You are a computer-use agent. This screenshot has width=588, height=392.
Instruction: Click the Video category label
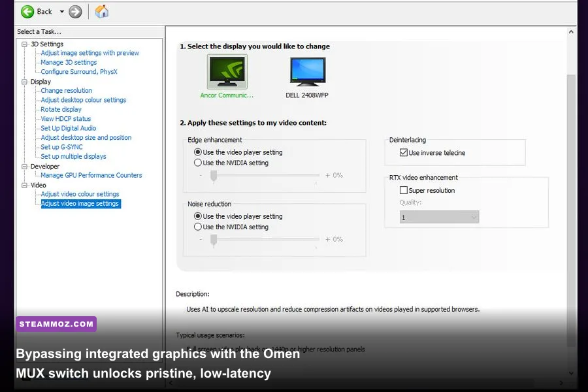click(39, 186)
